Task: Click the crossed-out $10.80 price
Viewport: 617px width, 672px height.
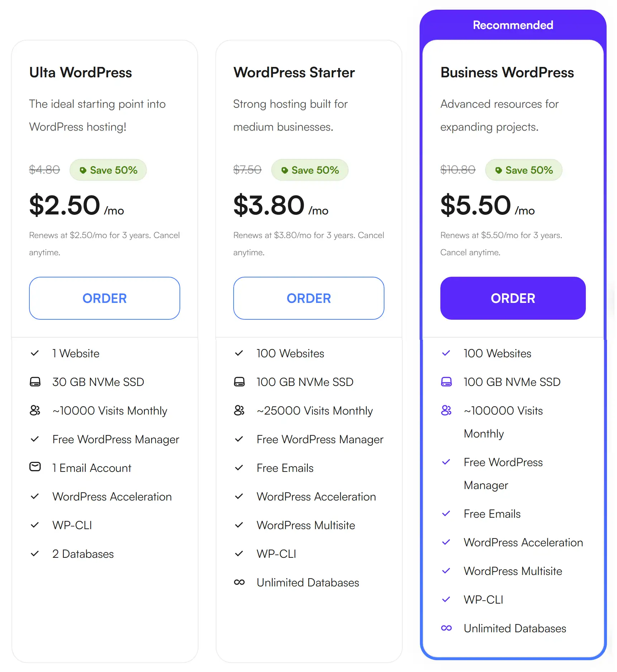Action: (458, 170)
